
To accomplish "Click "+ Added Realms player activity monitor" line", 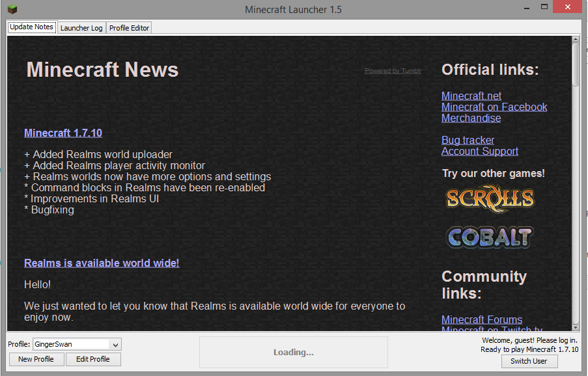I will coord(115,165).
